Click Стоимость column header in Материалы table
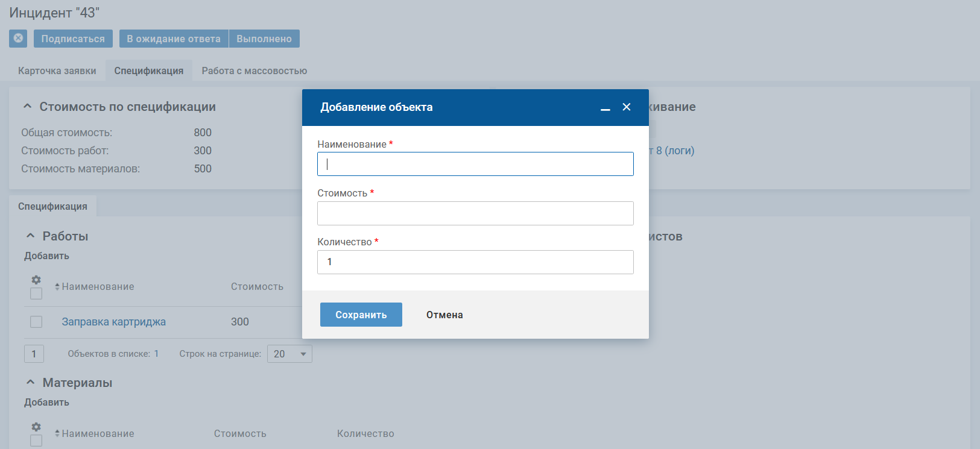This screenshot has width=980, height=449. [x=240, y=434]
